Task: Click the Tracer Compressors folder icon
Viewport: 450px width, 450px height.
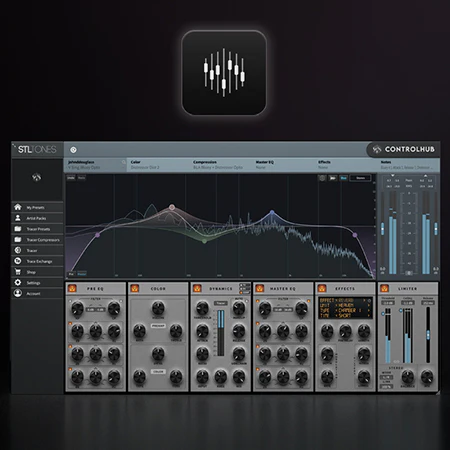Action: (18, 239)
